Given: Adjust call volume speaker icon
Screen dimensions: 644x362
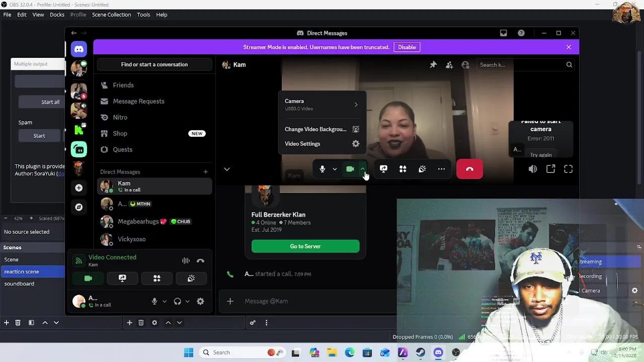Looking at the screenshot, I should (x=533, y=169).
